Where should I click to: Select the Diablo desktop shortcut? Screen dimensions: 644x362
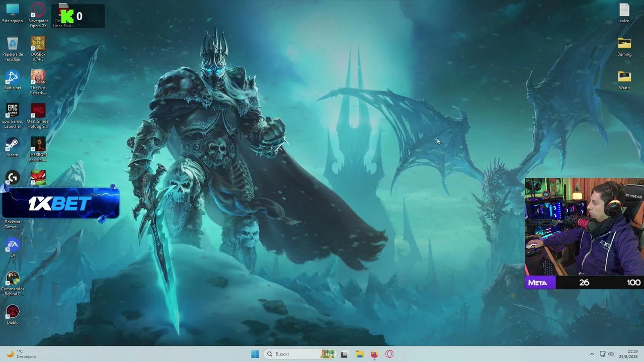click(13, 315)
